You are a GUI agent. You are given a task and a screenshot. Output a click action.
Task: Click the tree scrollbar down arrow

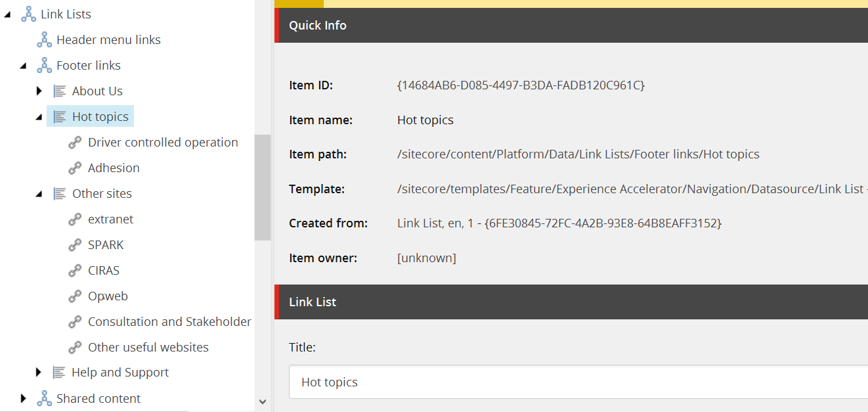coord(263,401)
